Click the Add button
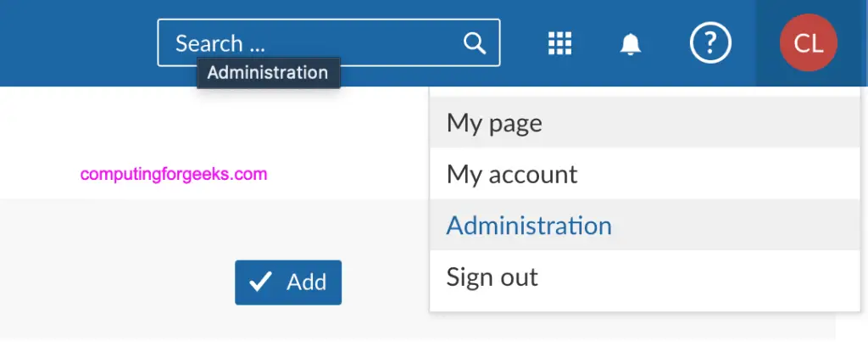Image resolution: width=868 pixels, height=358 pixels. [288, 282]
